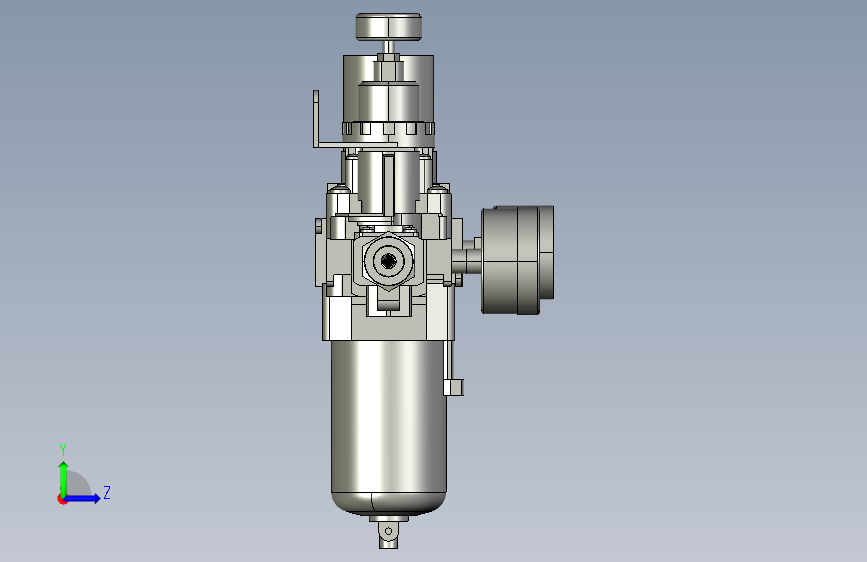Select the cylindrical filter bowl
867x562 pixels.
point(389,429)
